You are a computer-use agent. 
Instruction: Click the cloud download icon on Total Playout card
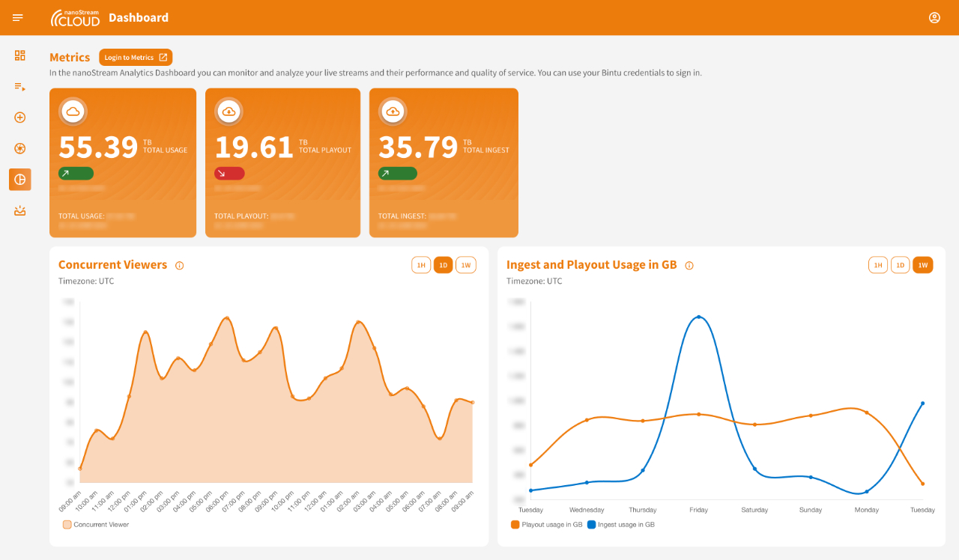pyautogui.click(x=229, y=112)
